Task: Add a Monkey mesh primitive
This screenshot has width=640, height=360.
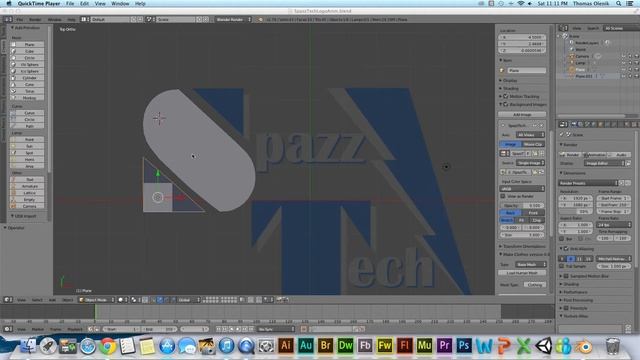Action: (27, 98)
